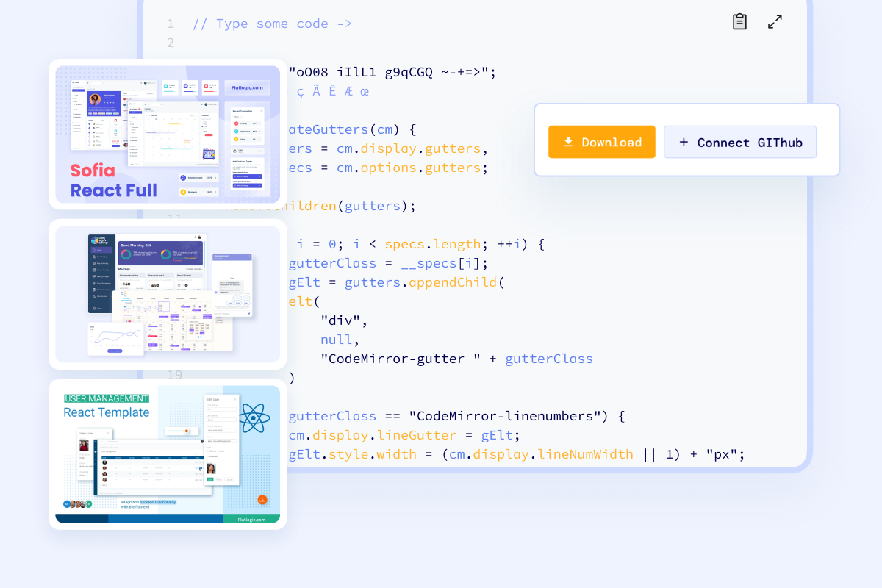Image resolution: width=882 pixels, height=588 pixels.
Task: Click the download arrow icon in Download button
Action: tap(568, 142)
